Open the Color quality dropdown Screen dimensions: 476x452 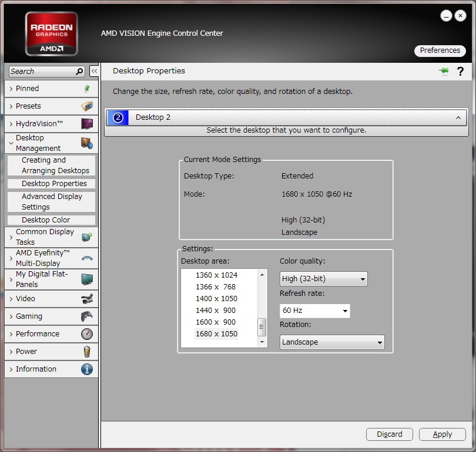[x=324, y=279]
